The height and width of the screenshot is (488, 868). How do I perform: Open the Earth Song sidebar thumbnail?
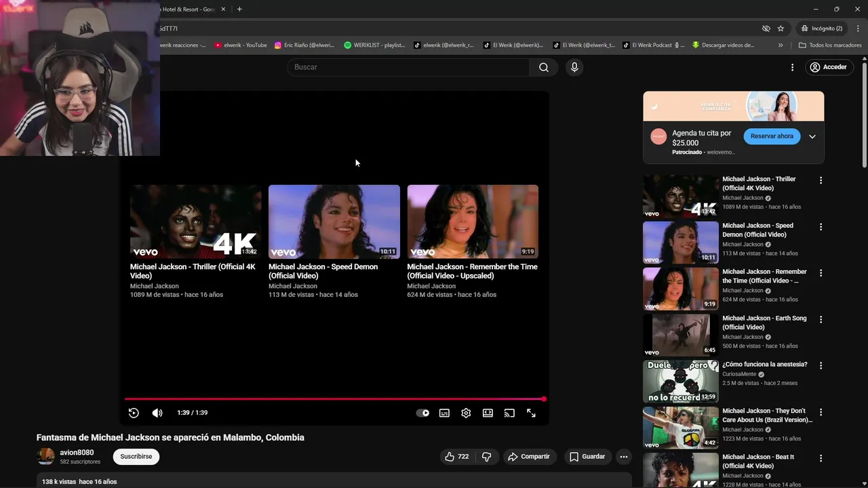coord(681,335)
